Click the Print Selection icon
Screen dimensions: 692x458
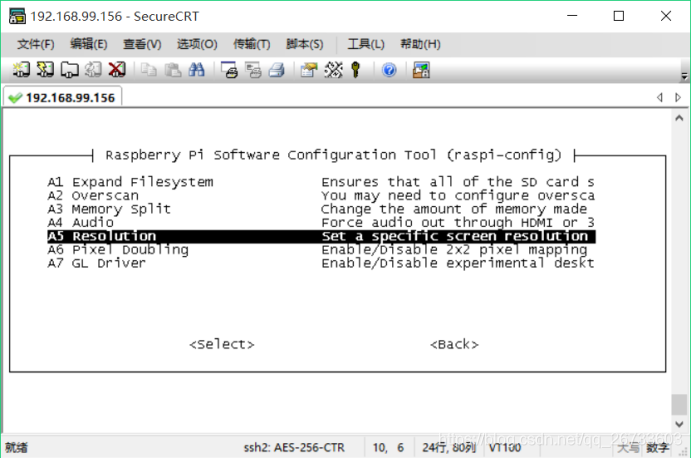click(253, 70)
